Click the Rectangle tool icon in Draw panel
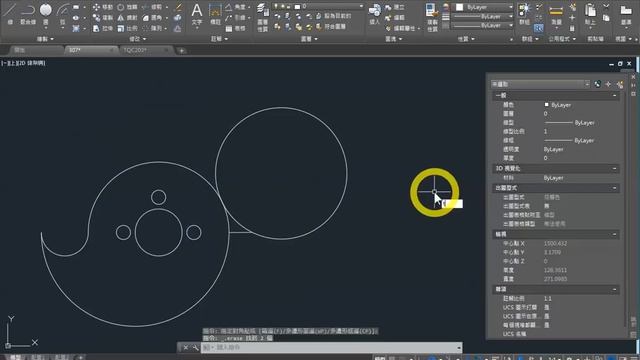640x360 pixels. point(76,7)
